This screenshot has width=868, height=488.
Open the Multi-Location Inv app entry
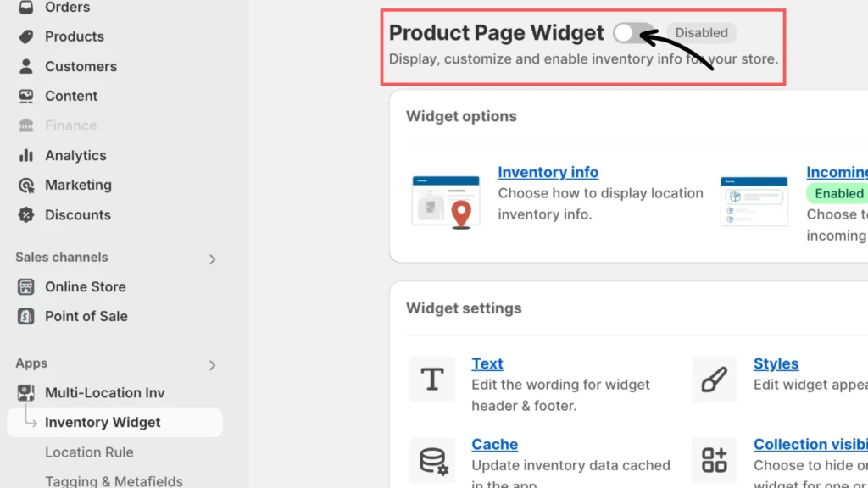click(104, 392)
